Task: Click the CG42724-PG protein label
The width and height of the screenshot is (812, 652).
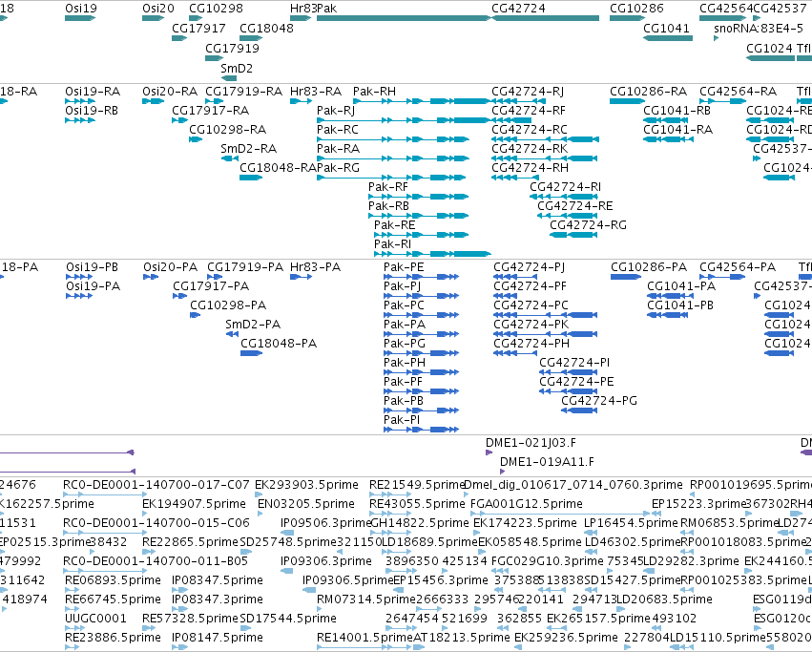Action: pos(599,401)
